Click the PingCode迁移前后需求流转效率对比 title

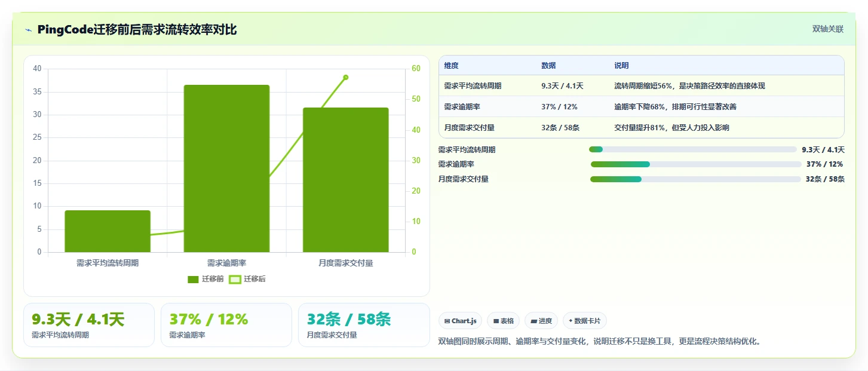[x=137, y=30]
